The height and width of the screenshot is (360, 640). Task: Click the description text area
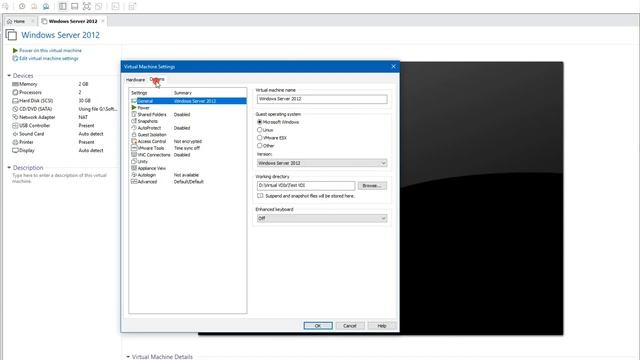coord(59,178)
